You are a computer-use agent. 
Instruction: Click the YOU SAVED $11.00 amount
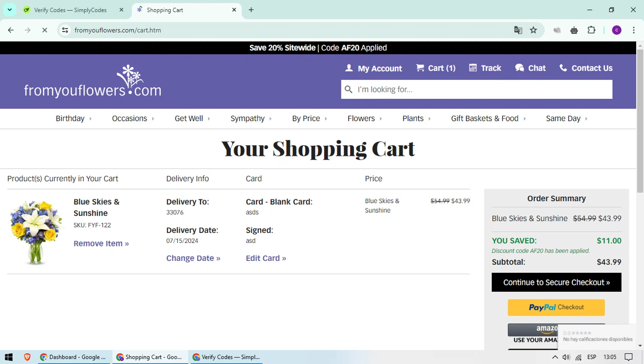click(609, 241)
